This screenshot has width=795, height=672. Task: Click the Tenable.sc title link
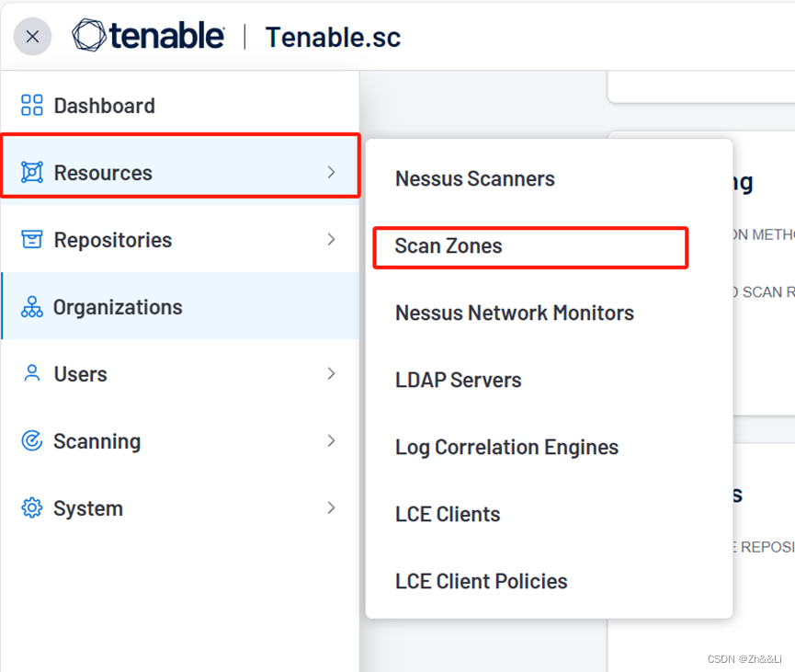click(333, 37)
